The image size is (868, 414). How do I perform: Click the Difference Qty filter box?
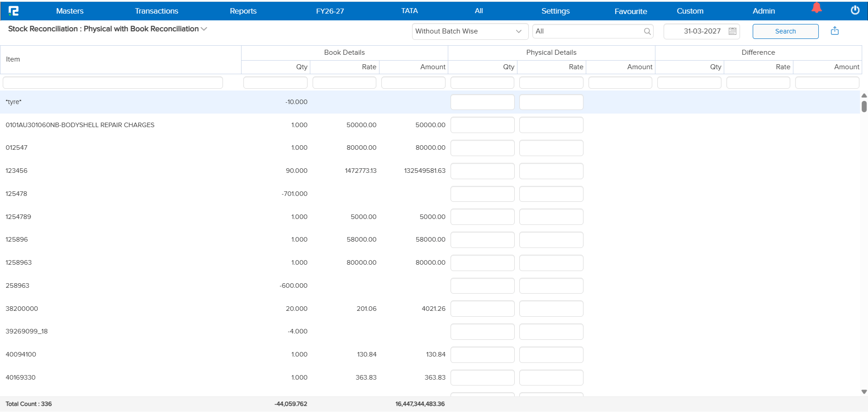tap(689, 82)
